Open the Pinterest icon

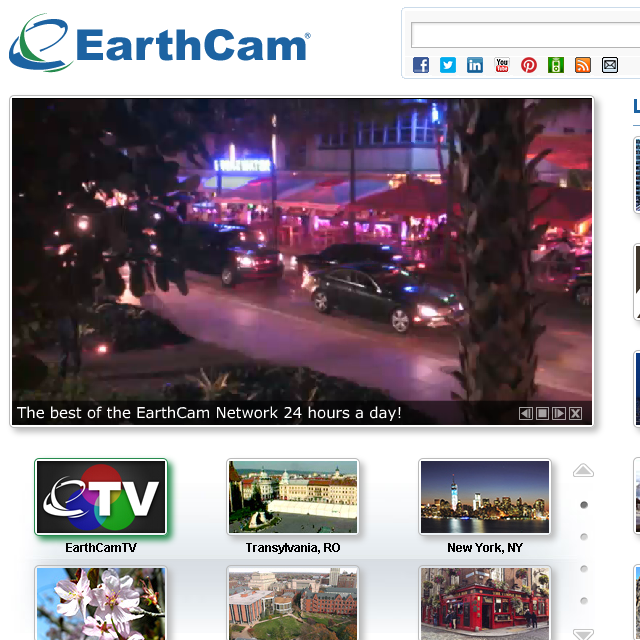click(529, 65)
